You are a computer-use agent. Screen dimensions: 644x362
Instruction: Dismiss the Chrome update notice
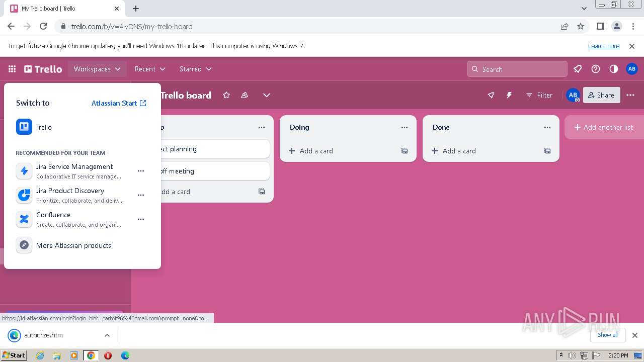coord(632,46)
